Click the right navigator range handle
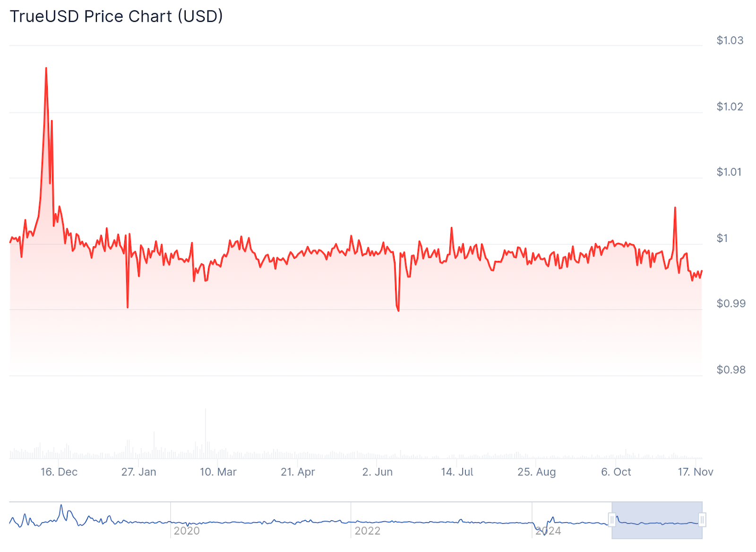The width and height of the screenshot is (756, 552). click(x=702, y=520)
